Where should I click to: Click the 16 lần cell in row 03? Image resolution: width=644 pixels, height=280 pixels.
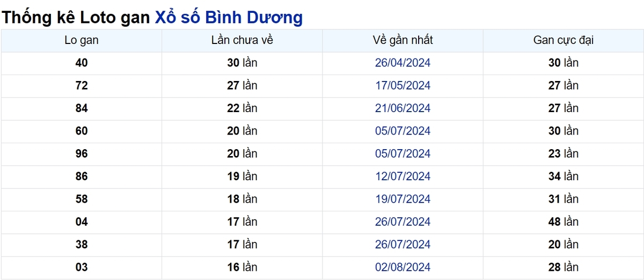coord(243,267)
